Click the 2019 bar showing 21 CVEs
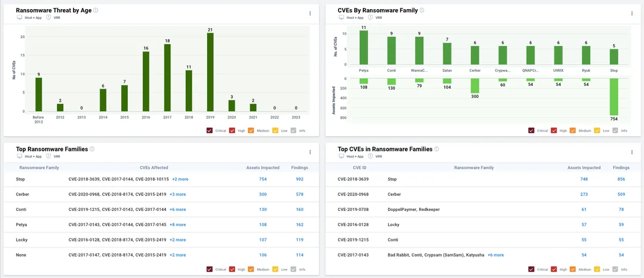644x278 pixels. click(x=210, y=72)
